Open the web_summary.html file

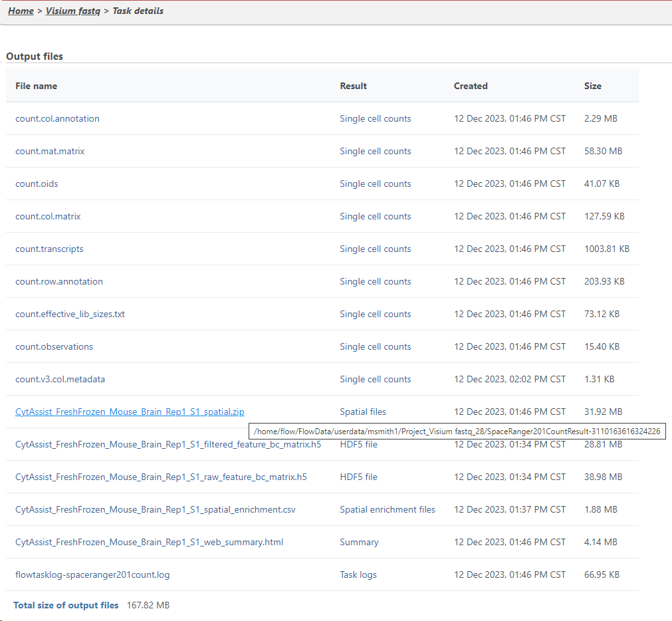pos(149,542)
